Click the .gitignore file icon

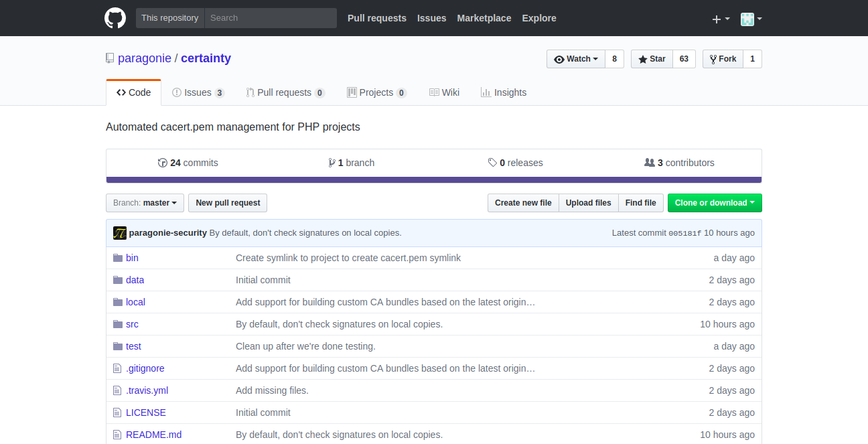[118, 368]
